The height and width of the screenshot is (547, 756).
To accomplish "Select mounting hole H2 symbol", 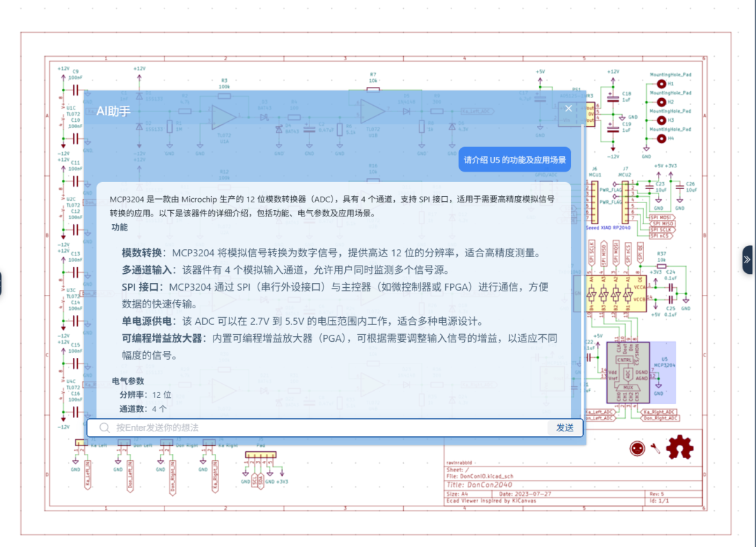I will tap(661, 102).
